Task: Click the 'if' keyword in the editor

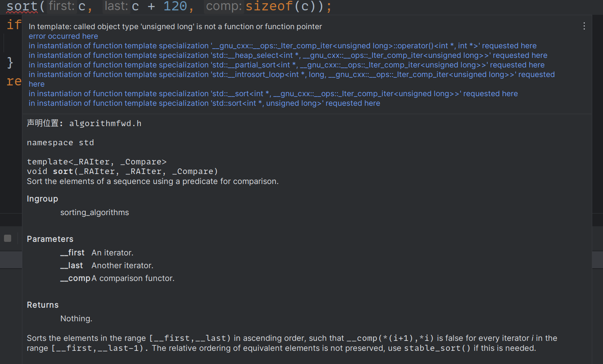Action: (14, 25)
